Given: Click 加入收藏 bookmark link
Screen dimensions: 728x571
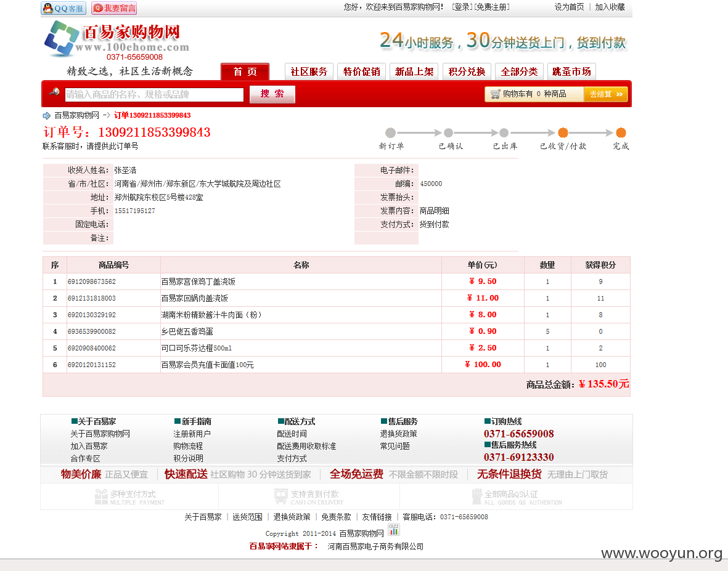Looking at the screenshot, I should [x=610, y=7].
